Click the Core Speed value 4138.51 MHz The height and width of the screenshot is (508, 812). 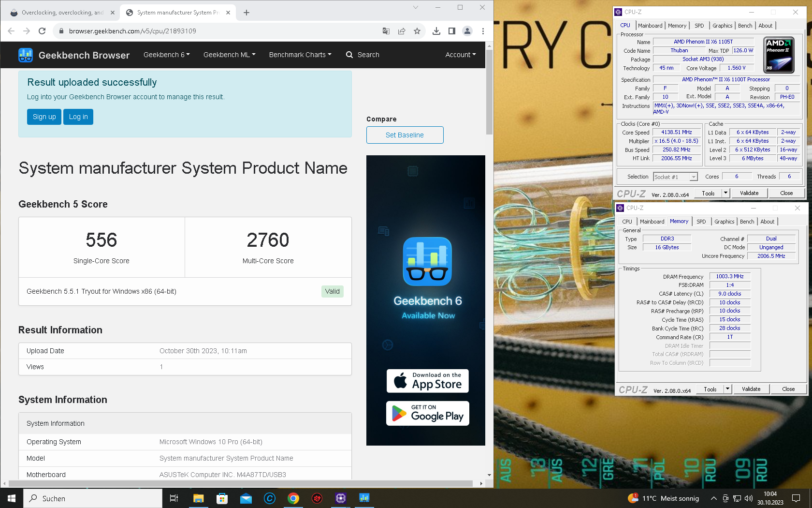(677, 132)
